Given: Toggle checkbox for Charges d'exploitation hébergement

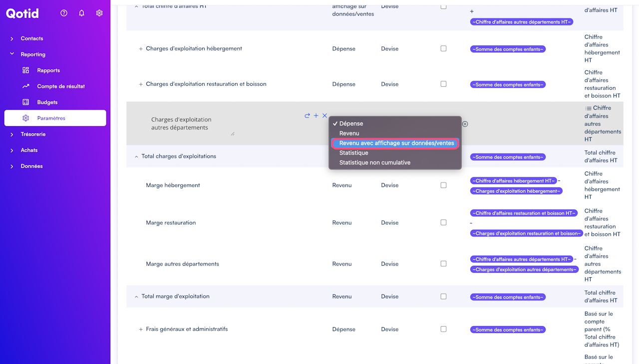Looking at the screenshot, I should tap(443, 48).
